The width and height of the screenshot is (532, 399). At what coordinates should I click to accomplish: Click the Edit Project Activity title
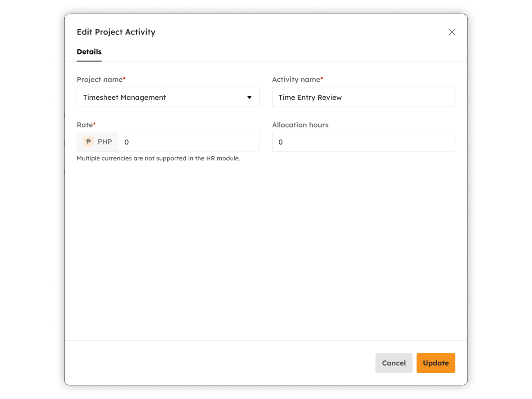(116, 32)
